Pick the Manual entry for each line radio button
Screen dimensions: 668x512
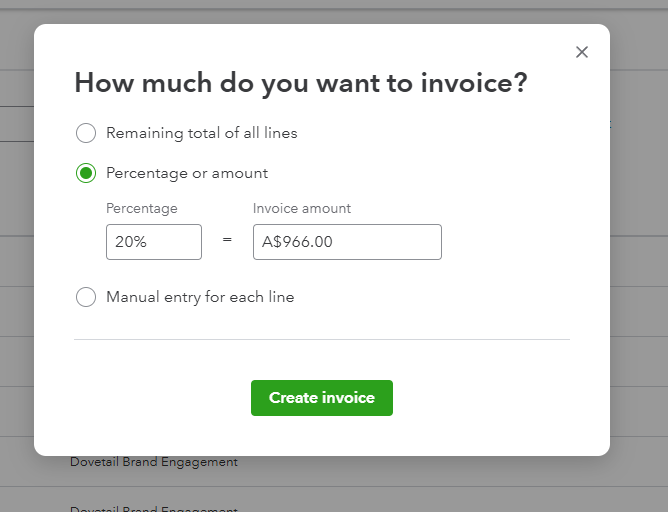pos(86,297)
